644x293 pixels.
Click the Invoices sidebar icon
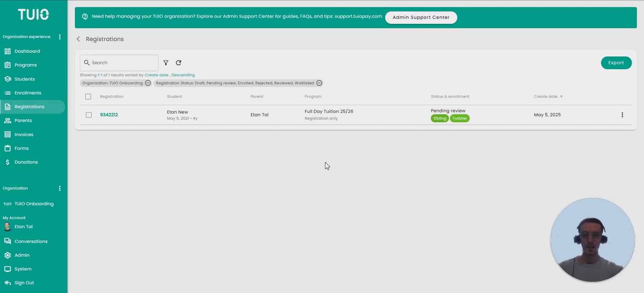[x=7, y=134]
